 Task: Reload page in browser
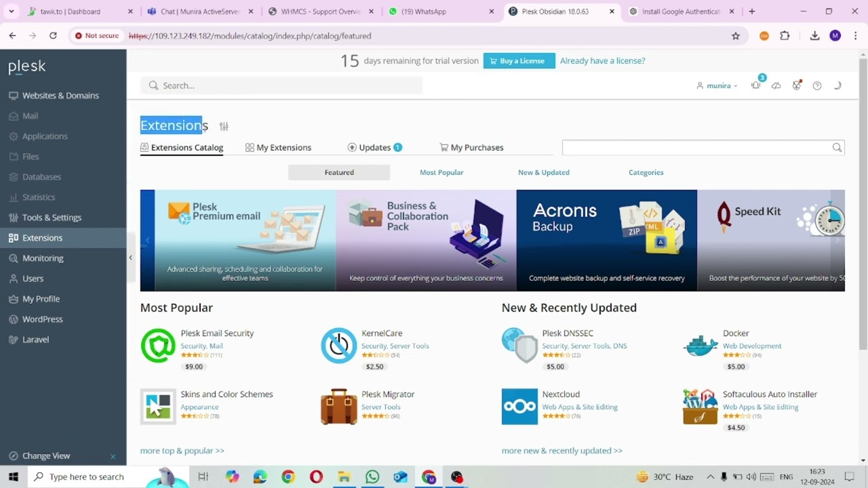[x=53, y=36]
